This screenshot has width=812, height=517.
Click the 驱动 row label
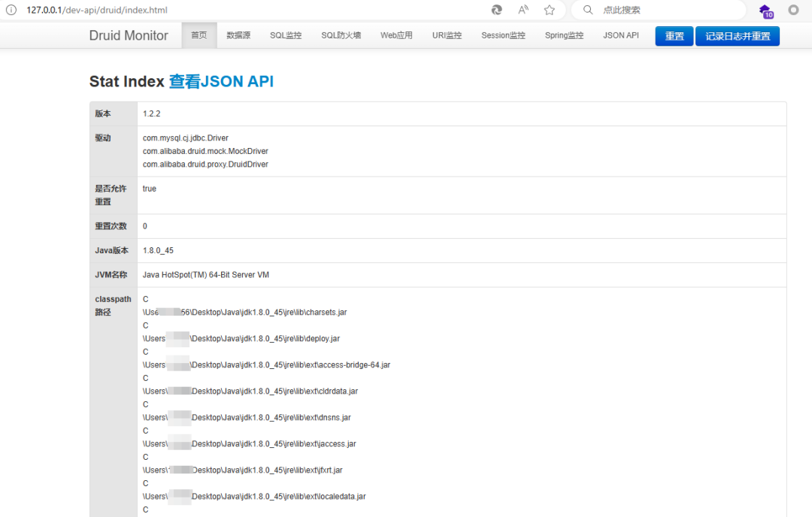[103, 138]
